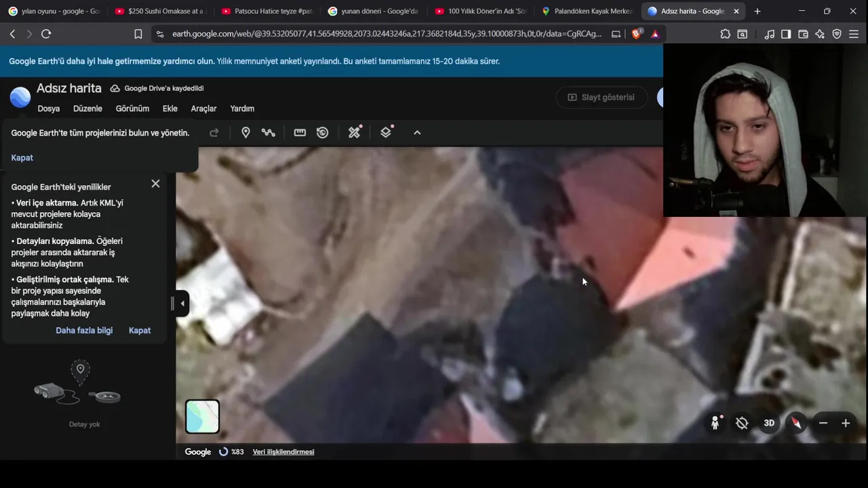Switch to Palandöken Kayak Merkezi tab
This screenshot has height=488, width=868.
(586, 11)
